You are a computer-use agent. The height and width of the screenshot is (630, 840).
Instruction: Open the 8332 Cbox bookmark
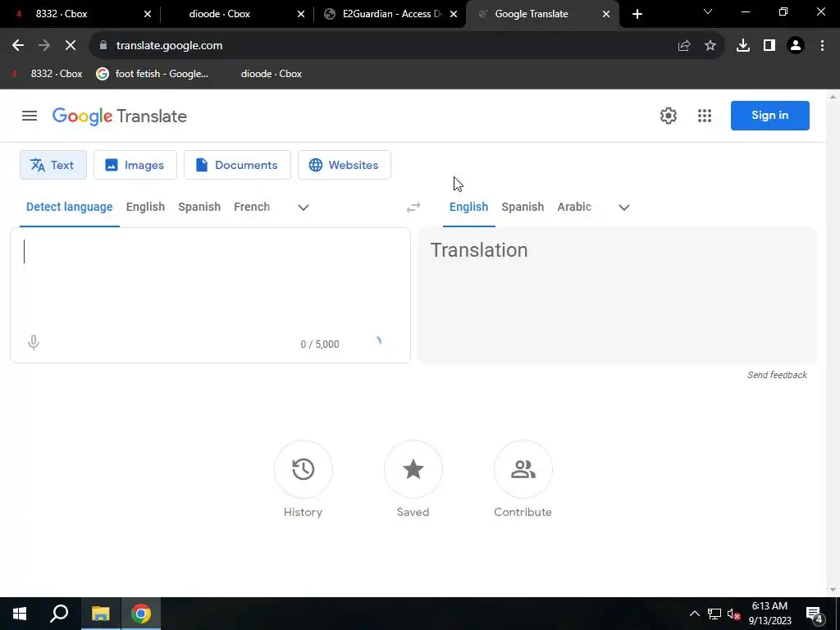pos(47,74)
